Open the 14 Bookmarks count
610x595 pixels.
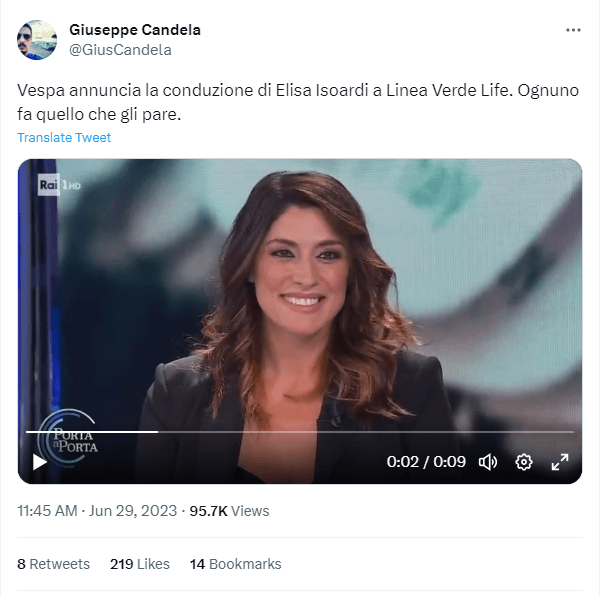[235, 564]
